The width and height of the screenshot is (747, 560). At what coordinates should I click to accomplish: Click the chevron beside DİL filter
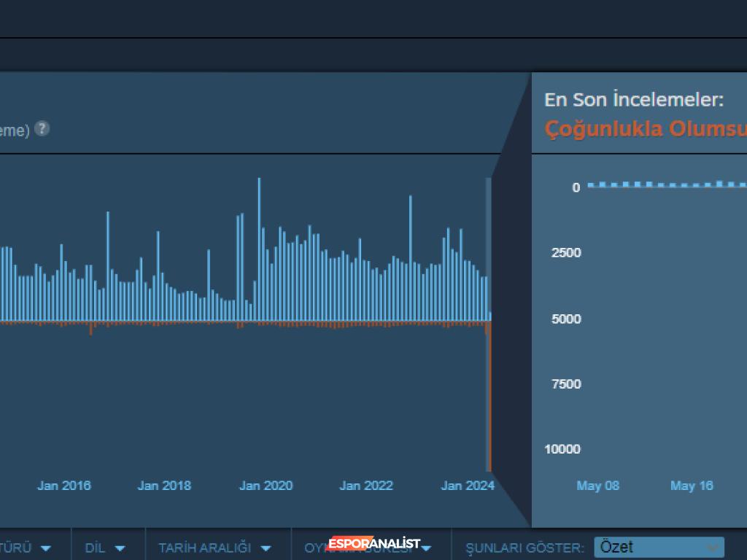point(120,548)
